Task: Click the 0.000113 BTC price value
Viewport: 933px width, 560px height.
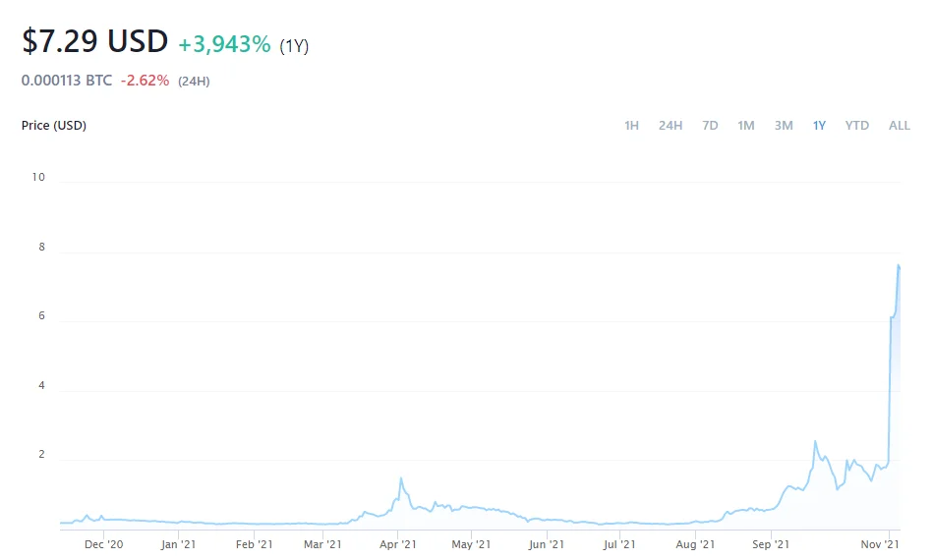Action: point(67,81)
